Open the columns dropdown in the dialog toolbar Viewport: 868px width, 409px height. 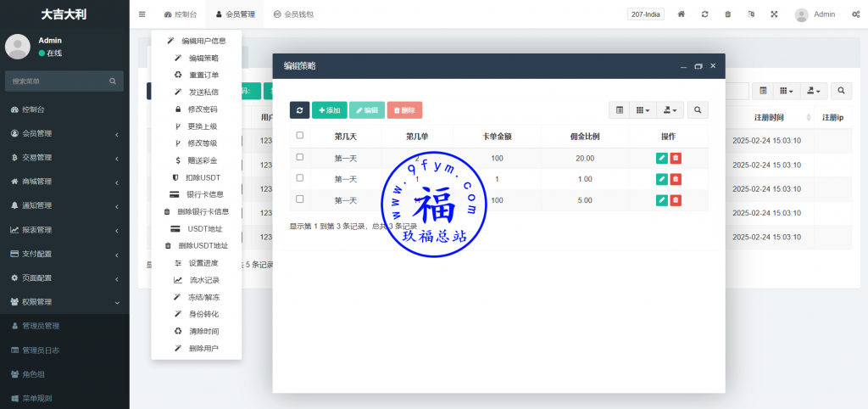(x=645, y=110)
